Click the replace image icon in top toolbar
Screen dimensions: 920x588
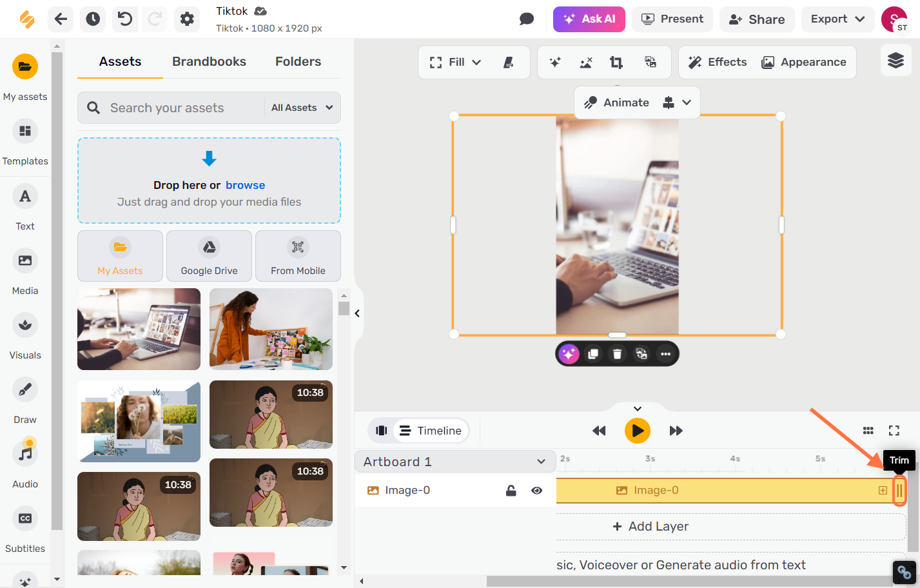coord(651,63)
